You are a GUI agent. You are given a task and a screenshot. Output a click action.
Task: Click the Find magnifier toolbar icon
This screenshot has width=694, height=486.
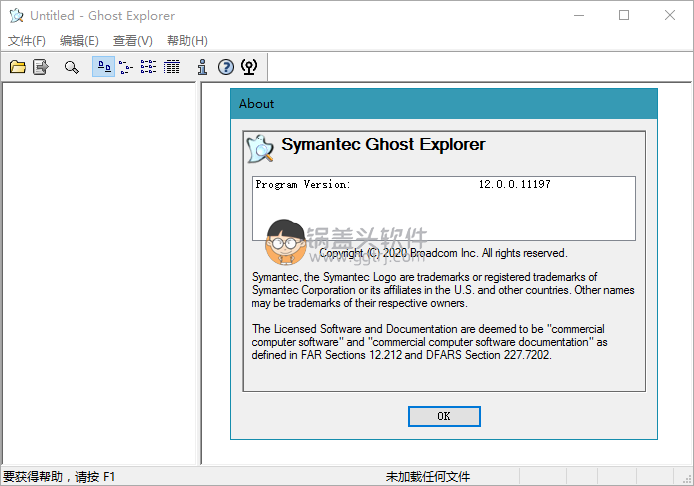tap(72, 67)
